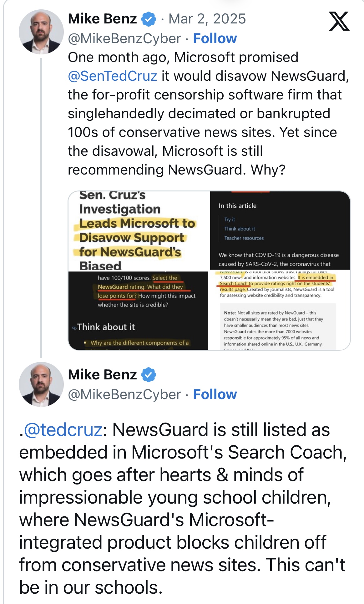
Task: Follow Mike Benz from the second tweet
Action: [x=215, y=394]
